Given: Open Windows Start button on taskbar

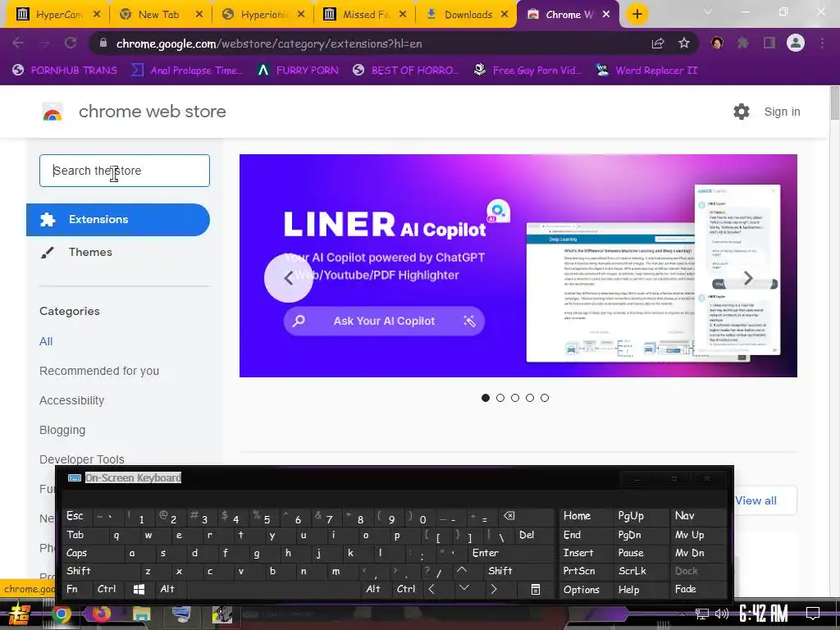Looking at the screenshot, I should (20, 614).
